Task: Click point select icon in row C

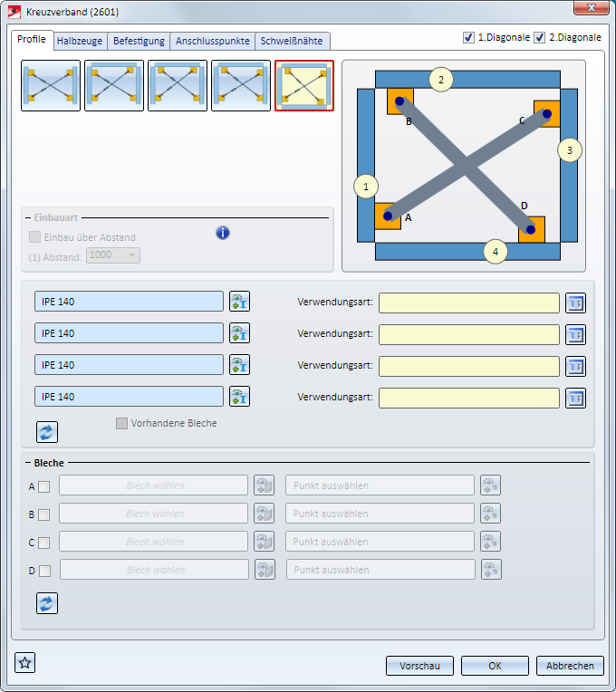Action: (491, 542)
